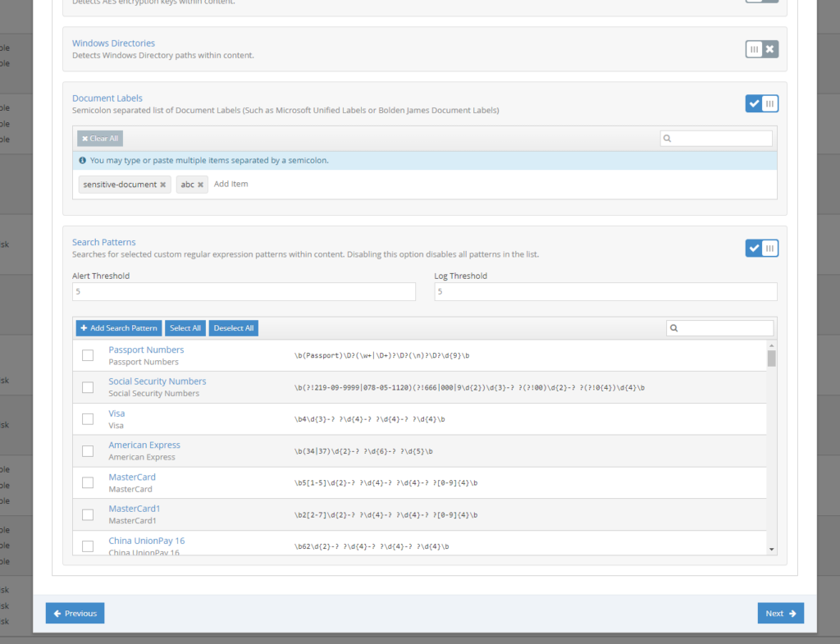Viewport: 840px width, 644px height.
Task: Open the Passport Numbers pattern link
Action: click(x=146, y=349)
